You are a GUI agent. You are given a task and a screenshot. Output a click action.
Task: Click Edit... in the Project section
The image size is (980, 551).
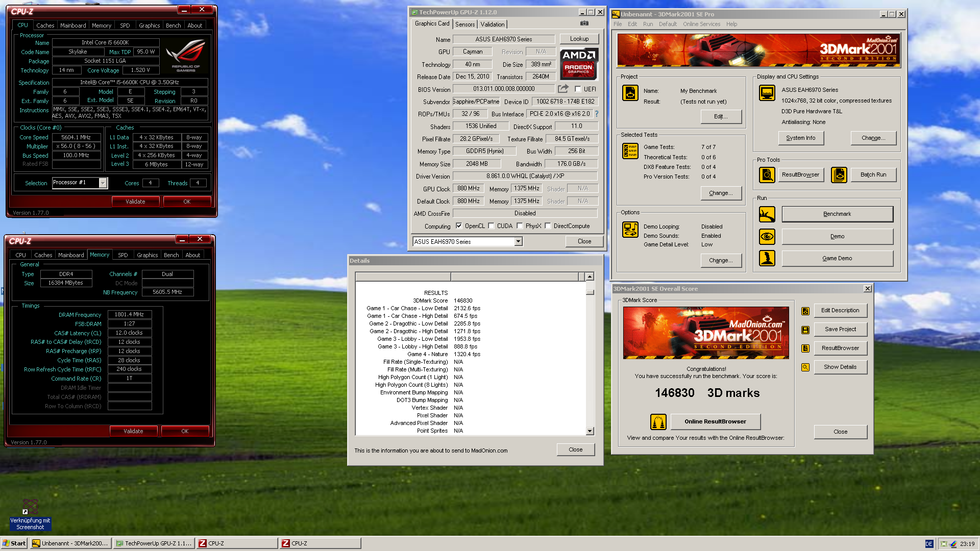pos(720,117)
